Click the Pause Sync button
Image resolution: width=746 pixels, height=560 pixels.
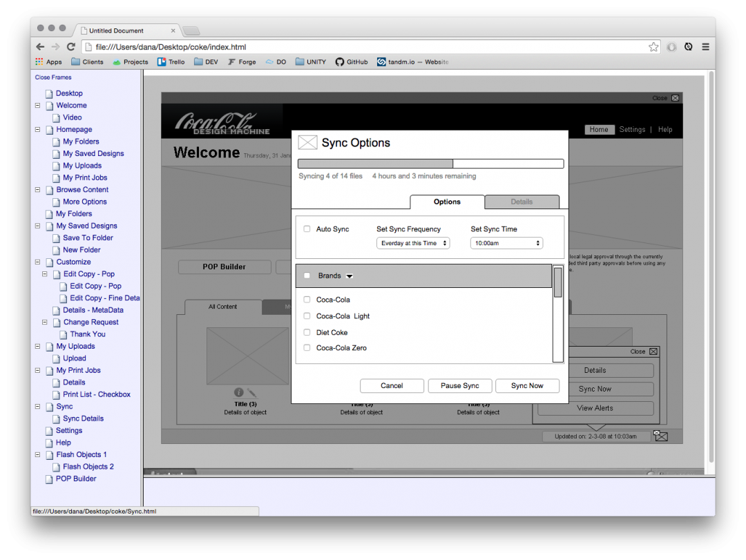(459, 386)
